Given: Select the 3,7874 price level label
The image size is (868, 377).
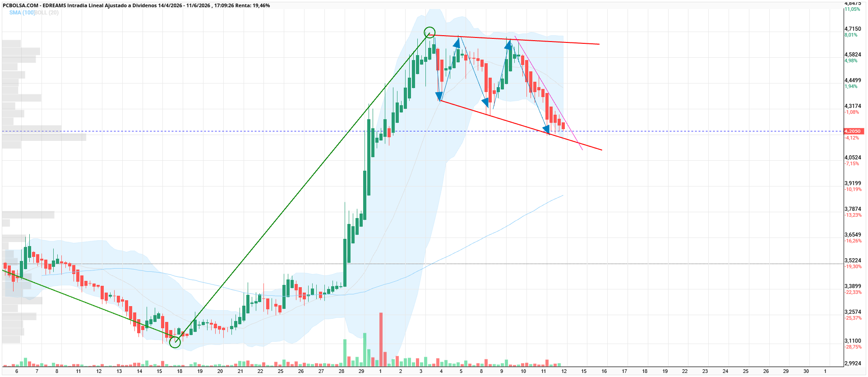Looking at the screenshot, I should click(853, 209).
